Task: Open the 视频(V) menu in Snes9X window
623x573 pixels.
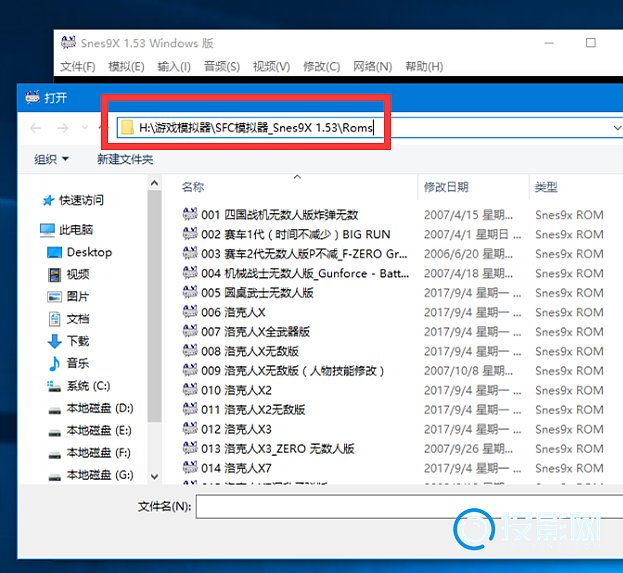Action: 271,66
